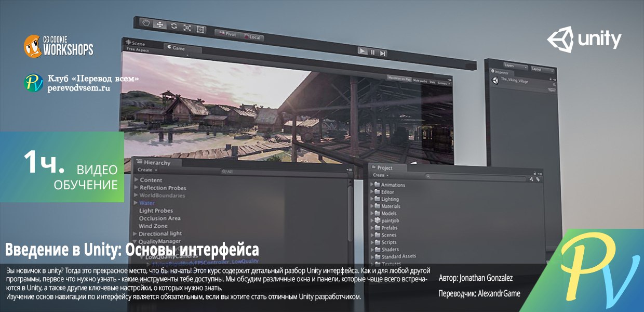The height and width of the screenshot is (312, 644).
Task: Select Wind Zone in Hierarchy
Action: point(153,226)
